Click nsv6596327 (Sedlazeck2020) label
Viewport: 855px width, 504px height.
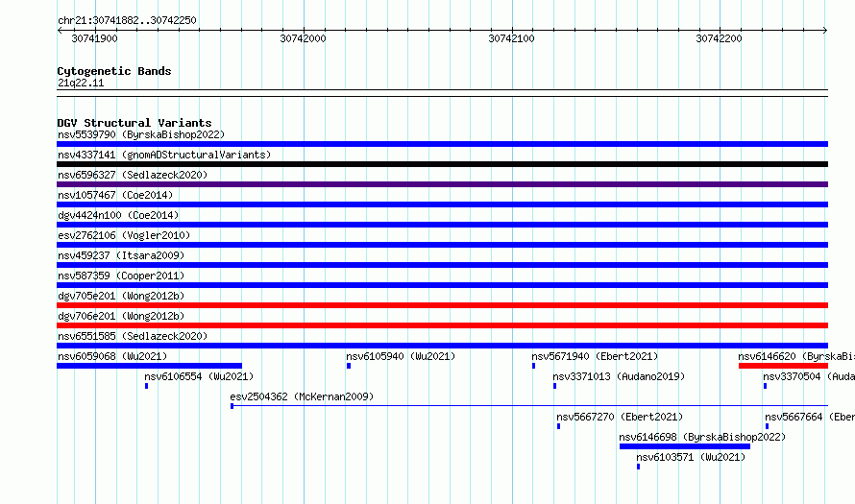(x=133, y=175)
